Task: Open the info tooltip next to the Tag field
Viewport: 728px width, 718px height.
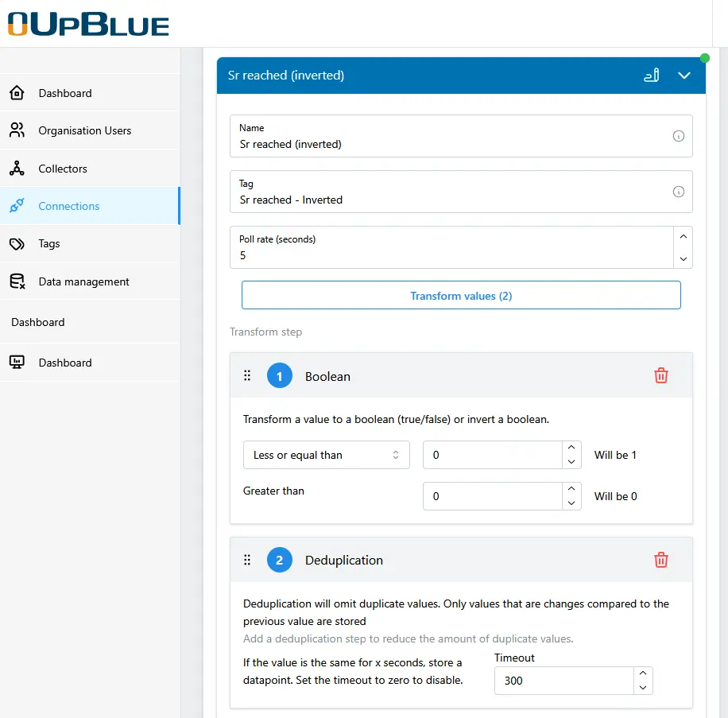Action: [x=679, y=192]
